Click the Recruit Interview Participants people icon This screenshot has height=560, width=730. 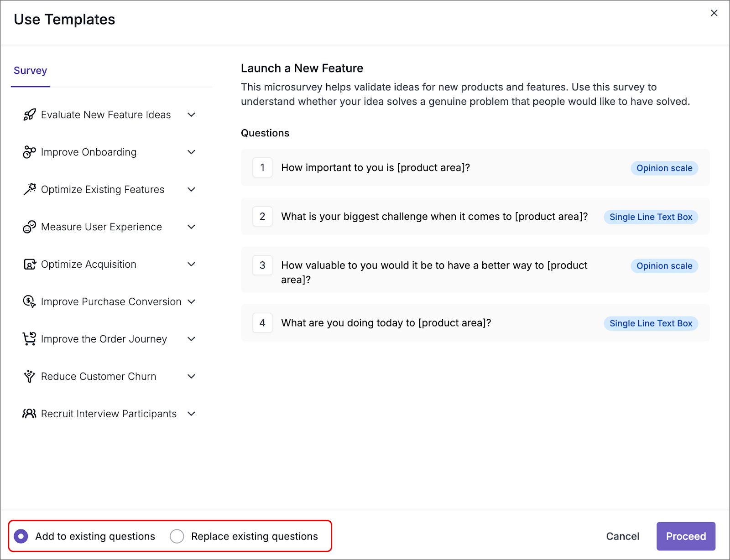tap(29, 414)
